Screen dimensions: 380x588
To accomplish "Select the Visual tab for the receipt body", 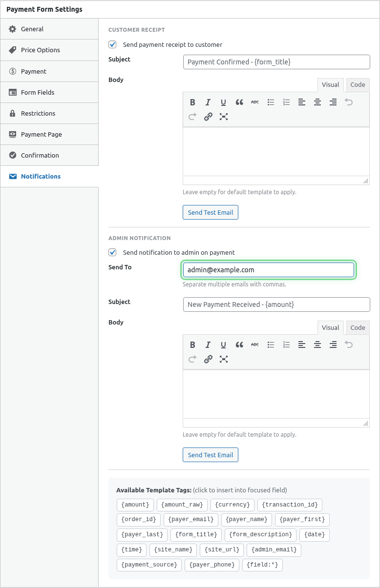I will pos(330,84).
